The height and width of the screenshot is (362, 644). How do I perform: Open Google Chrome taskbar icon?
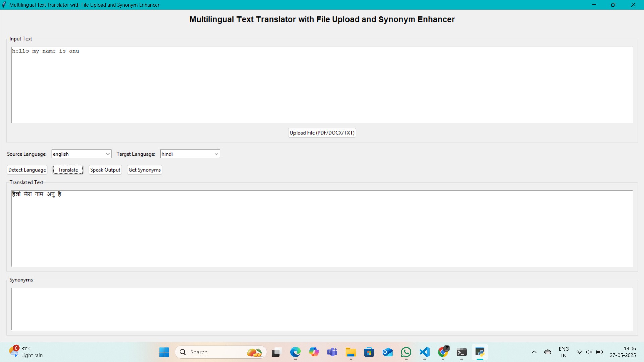(443, 352)
